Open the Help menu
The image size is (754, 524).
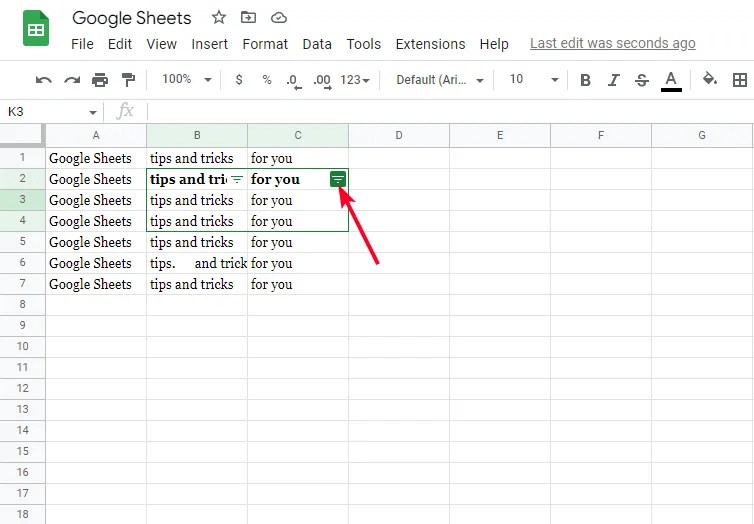(x=494, y=44)
